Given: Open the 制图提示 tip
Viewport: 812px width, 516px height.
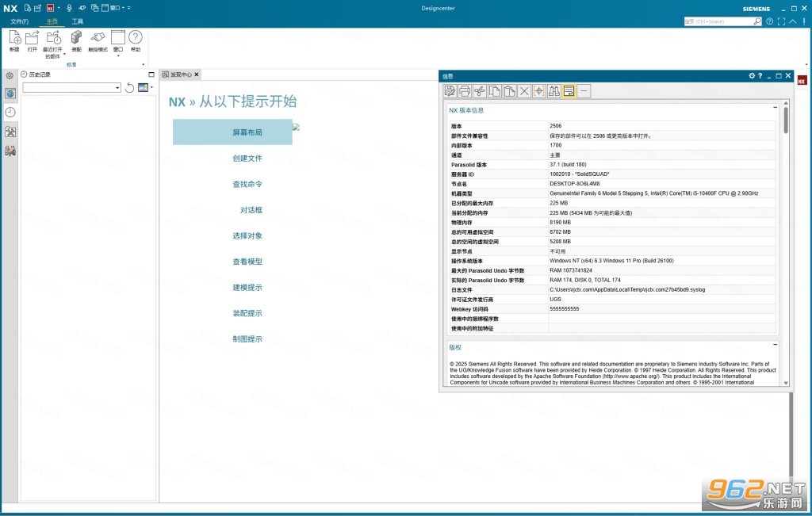Looking at the screenshot, I should tap(247, 339).
